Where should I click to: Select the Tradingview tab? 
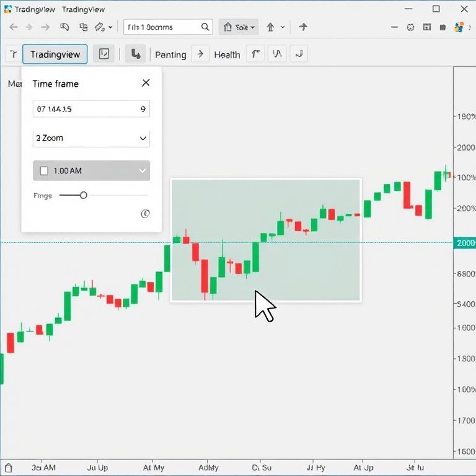click(x=55, y=54)
